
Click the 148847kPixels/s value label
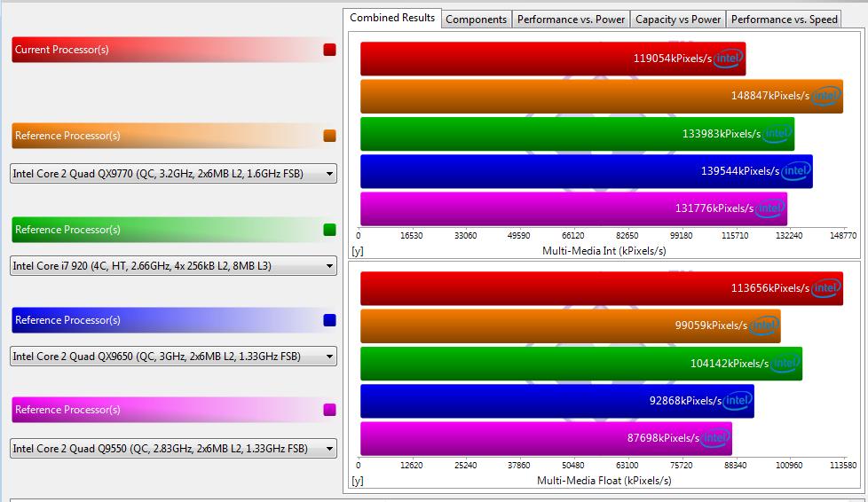tap(770, 96)
